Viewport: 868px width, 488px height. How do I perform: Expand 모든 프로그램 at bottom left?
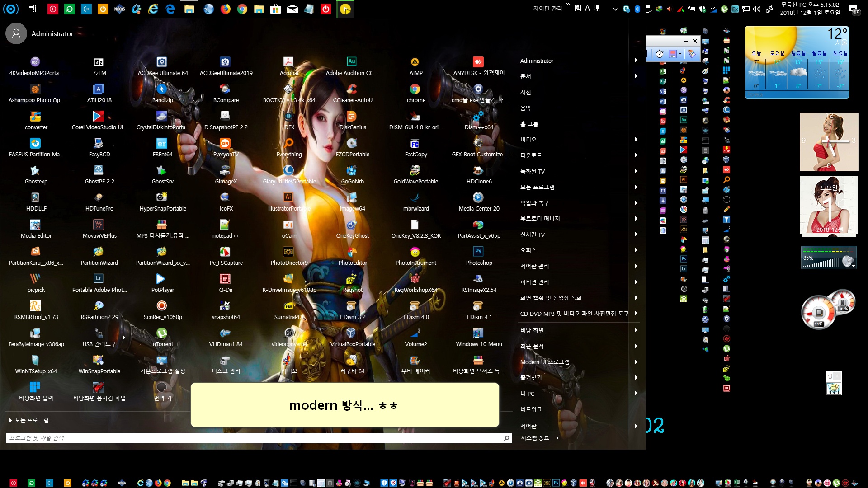pyautogui.click(x=29, y=420)
